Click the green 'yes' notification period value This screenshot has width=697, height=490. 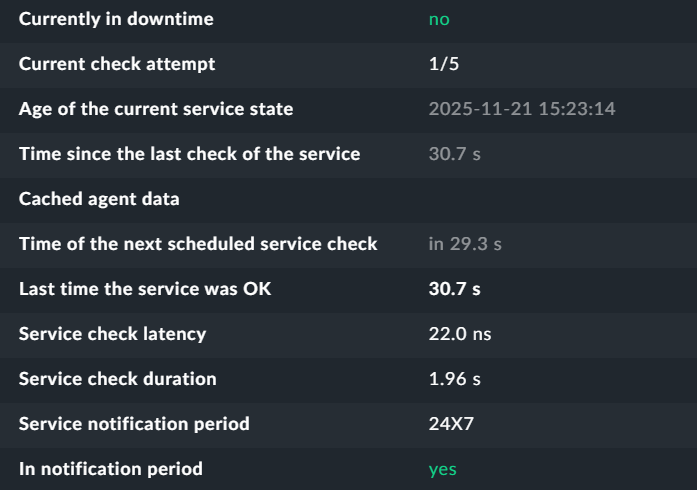click(442, 469)
